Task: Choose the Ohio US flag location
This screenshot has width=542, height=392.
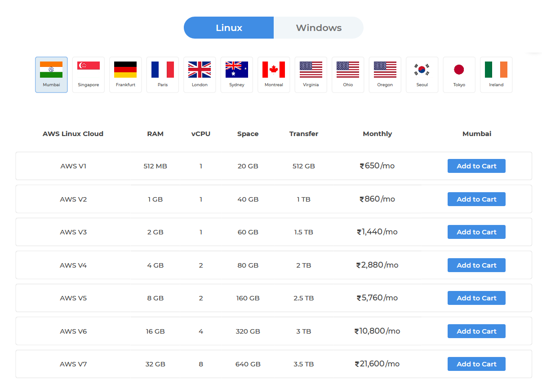Action: pyautogui.click(x=348, y=75)
